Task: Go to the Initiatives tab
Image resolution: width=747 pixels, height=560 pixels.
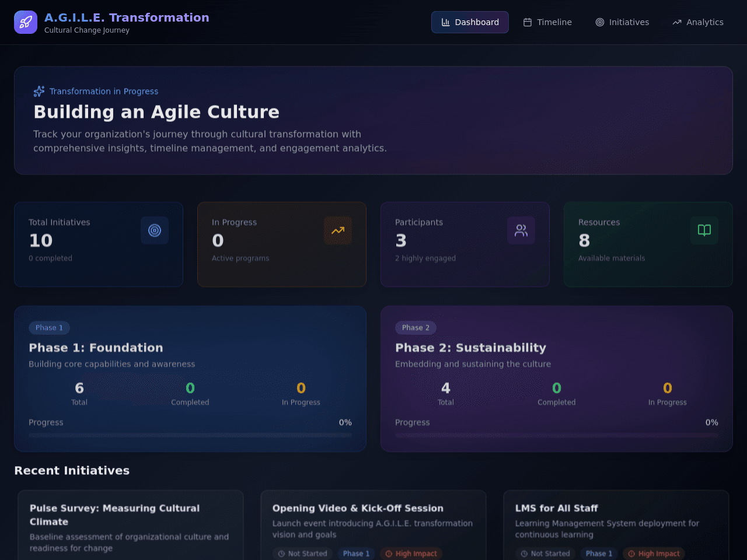Action: pos(622,22)
